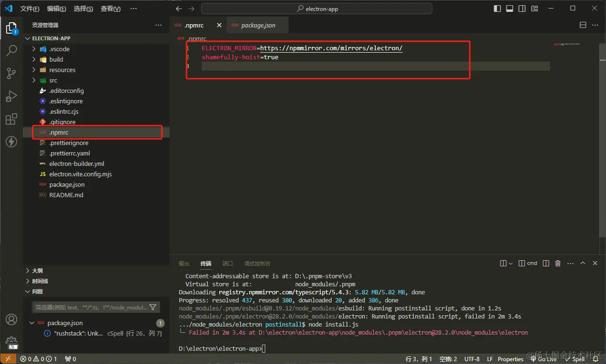Open the customize layout icon
Screen dimensions: 606x364
pyautogui.click(x=535, y=9)
